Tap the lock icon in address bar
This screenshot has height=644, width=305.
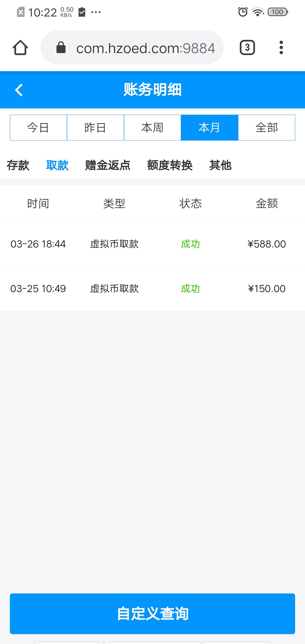pos(61,47)
